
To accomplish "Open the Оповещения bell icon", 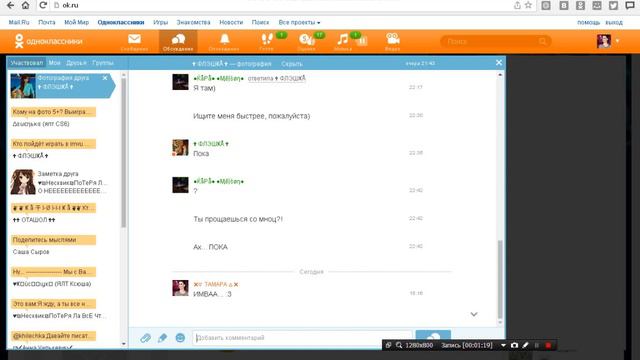I will click(x=224, y=39).
